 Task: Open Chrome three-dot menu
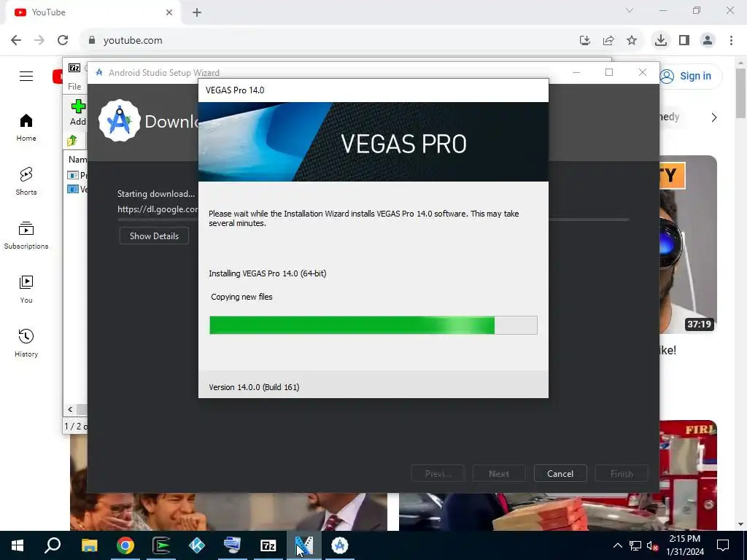pyautogui.click(x=731, y=40)
